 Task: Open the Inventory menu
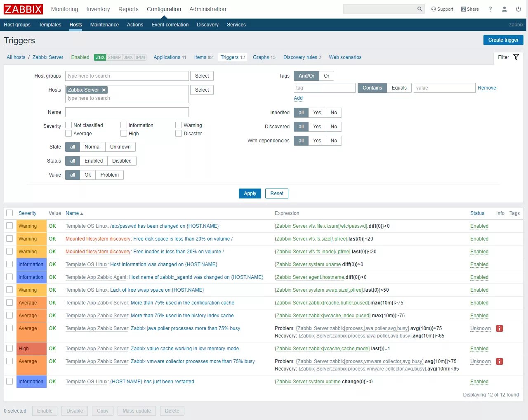pos(98,9)
